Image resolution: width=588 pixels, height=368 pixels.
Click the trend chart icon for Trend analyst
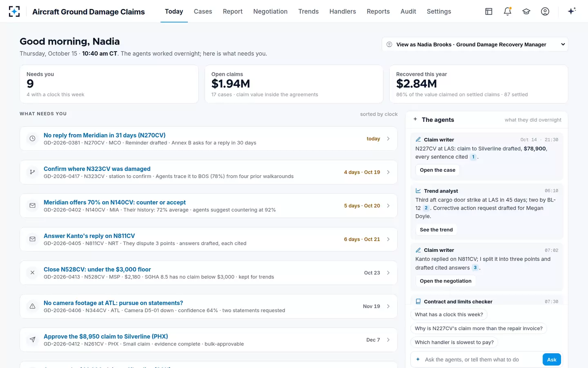[418, 191]
